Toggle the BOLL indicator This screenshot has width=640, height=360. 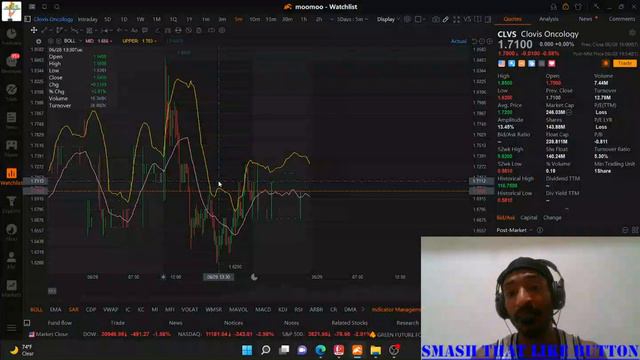click(36, 310)
